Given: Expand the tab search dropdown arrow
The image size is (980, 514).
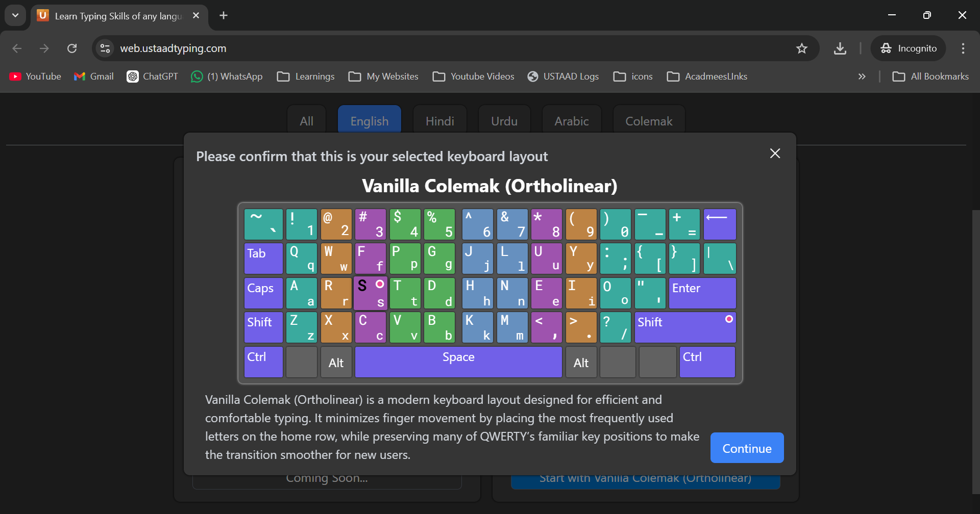Looking at the screenshot, I should pos(15,15).
